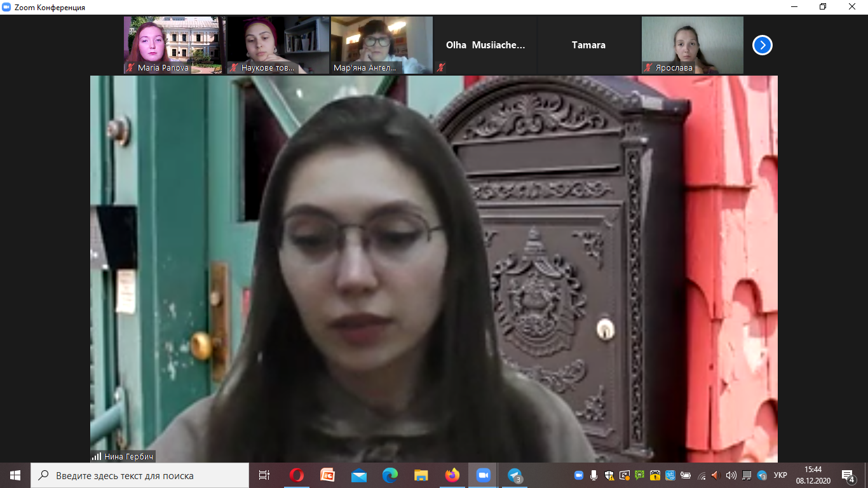This screenshot has height=488, width=868.
Task: Switch input language УКР
Action: click(781, 475)
